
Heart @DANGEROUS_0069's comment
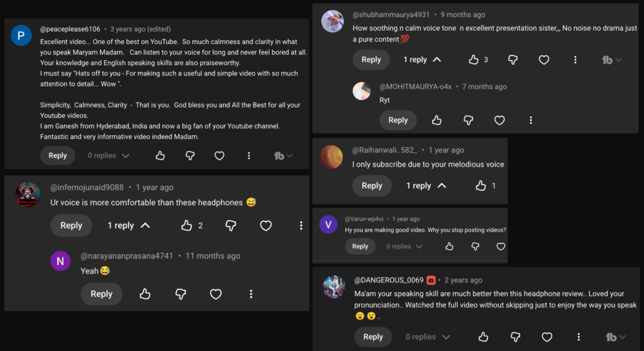[x=546, y=337]
